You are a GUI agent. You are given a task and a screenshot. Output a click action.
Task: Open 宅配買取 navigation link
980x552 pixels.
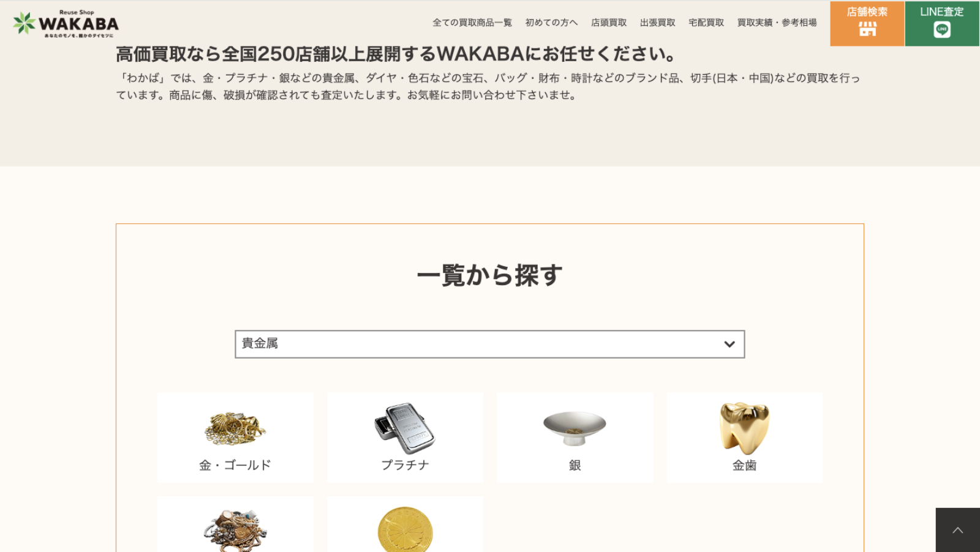[706, 23]
